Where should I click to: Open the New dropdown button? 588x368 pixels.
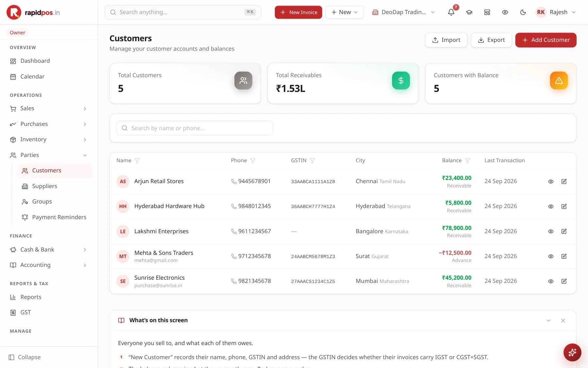coord(344,12)
